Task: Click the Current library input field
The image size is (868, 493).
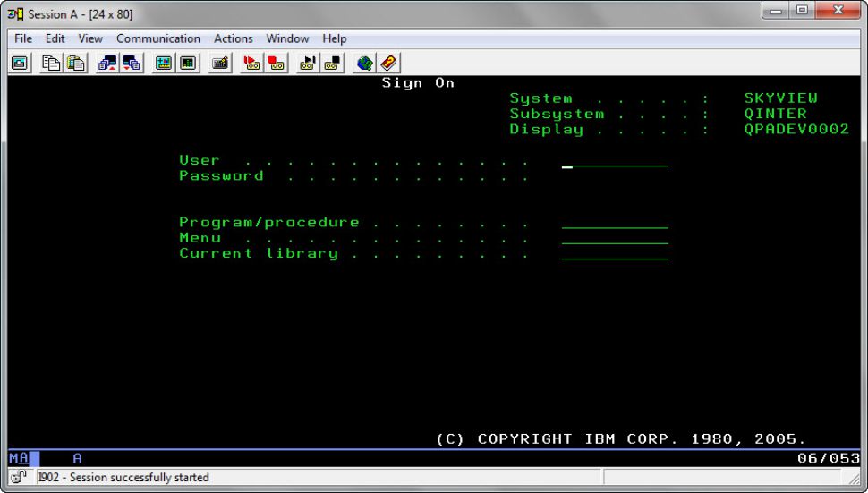Action: 615,253
